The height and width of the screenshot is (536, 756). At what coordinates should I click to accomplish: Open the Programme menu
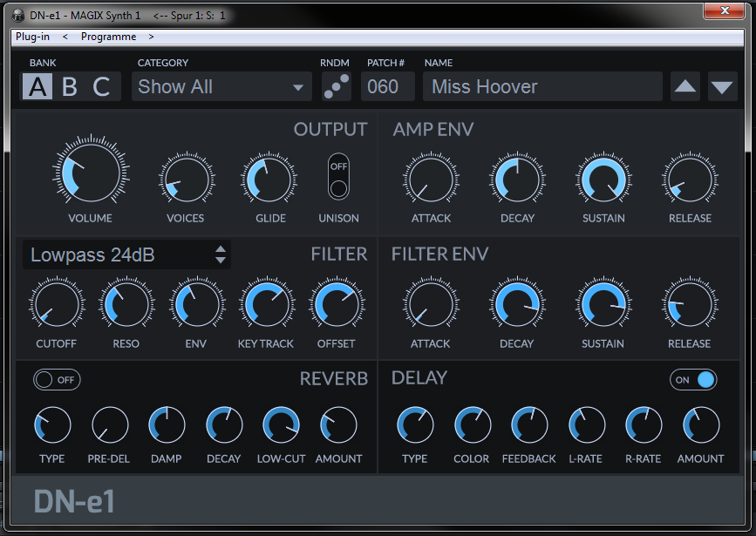(x=108, y=37)
